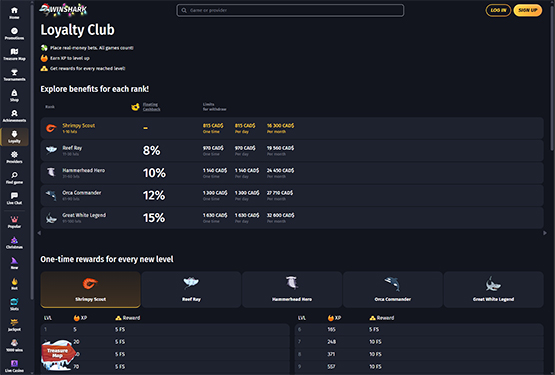
Task: Select the Reef Ray rewards tab
Action: pos(191,290)
